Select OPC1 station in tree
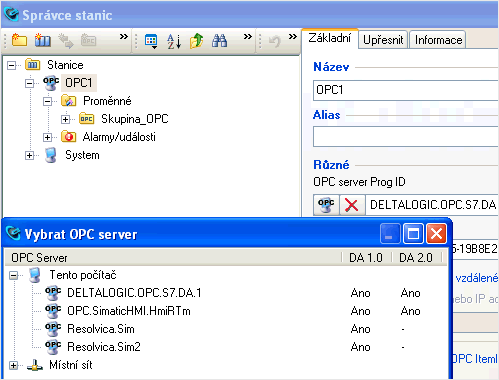The height and width of the screenshot is (380, 499). (79, 83)
